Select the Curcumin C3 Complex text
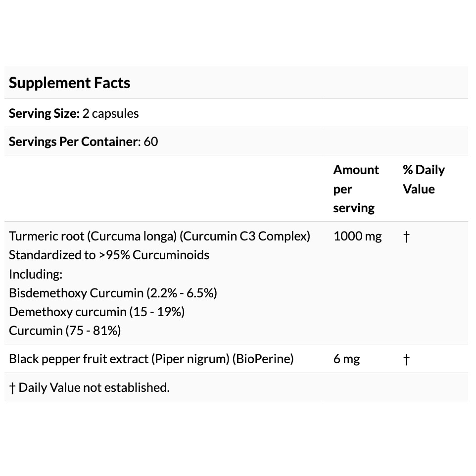Image resolution: width=476 pixels, height=476 pixels. click(x=245, y=236)
